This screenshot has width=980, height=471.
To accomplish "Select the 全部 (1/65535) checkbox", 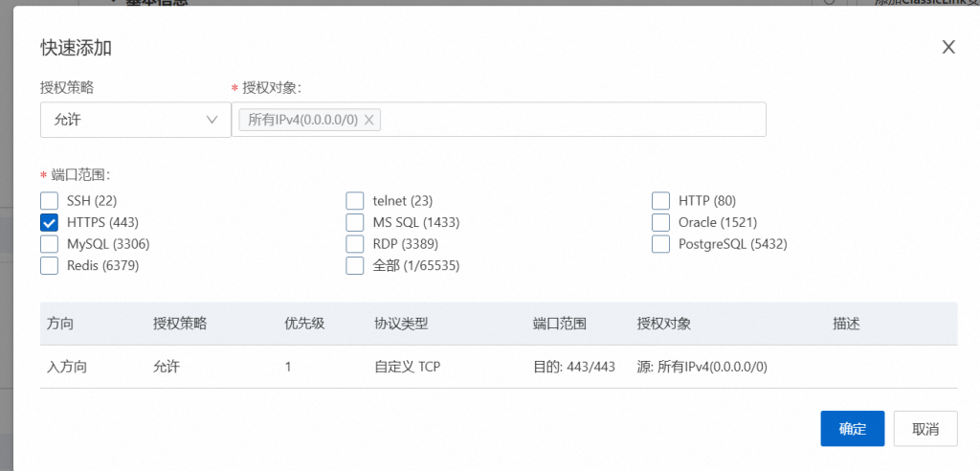I will (355, 265).
